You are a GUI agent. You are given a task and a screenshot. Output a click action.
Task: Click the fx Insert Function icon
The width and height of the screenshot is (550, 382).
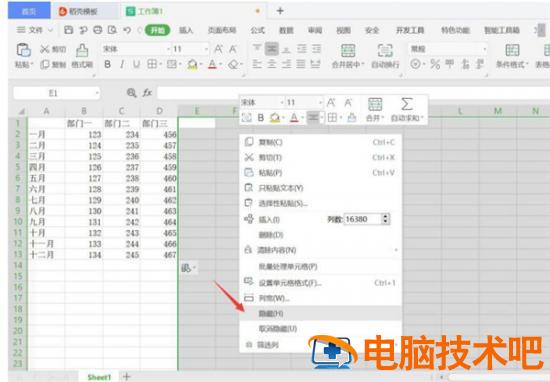147,93
